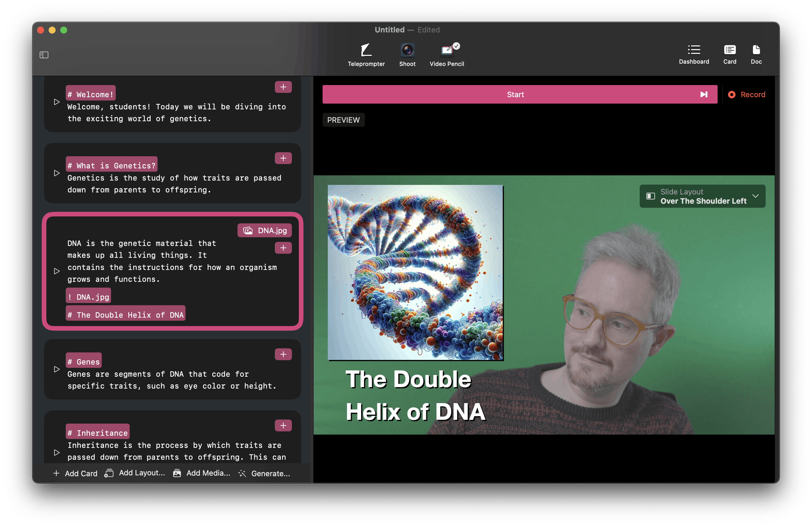The height and width of the screenshot is (526, 812).
Task: Toggle the sidebar panel icon
Action: click(44, 55)
